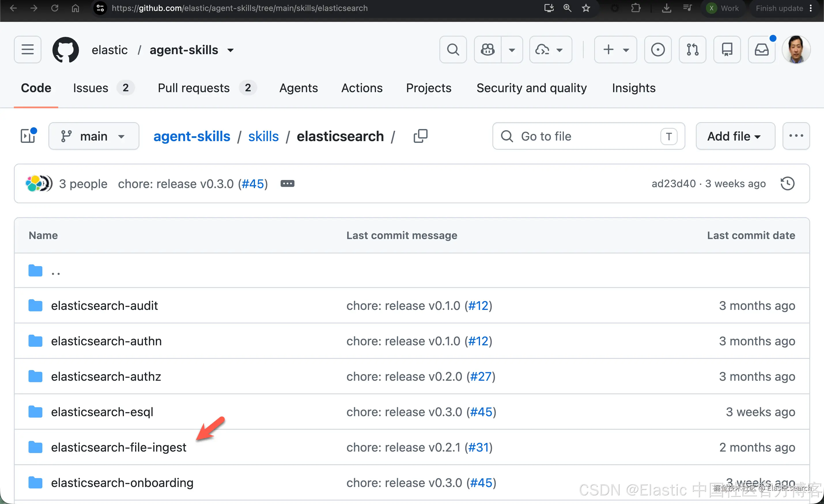Toggle the file tree side panel
This screenshot has height=504, width=824.
pyautogui.click(x=28, y=136)
